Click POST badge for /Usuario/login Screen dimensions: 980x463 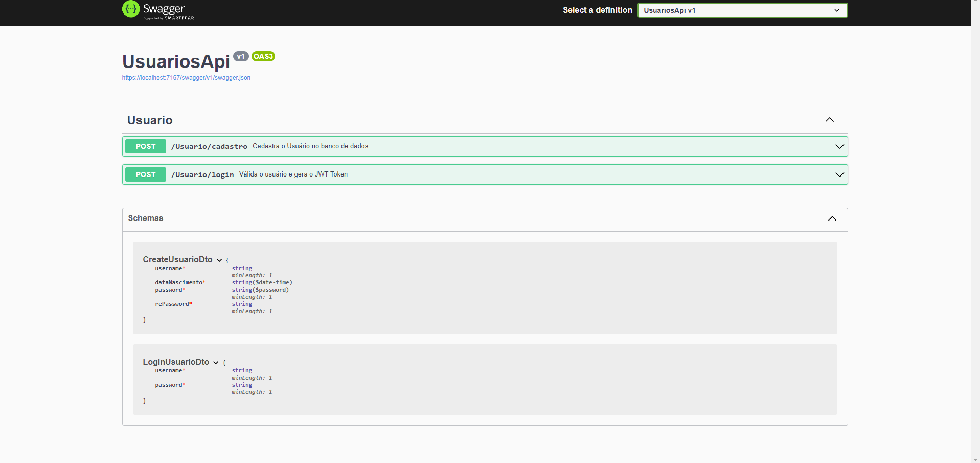point(146,174)
